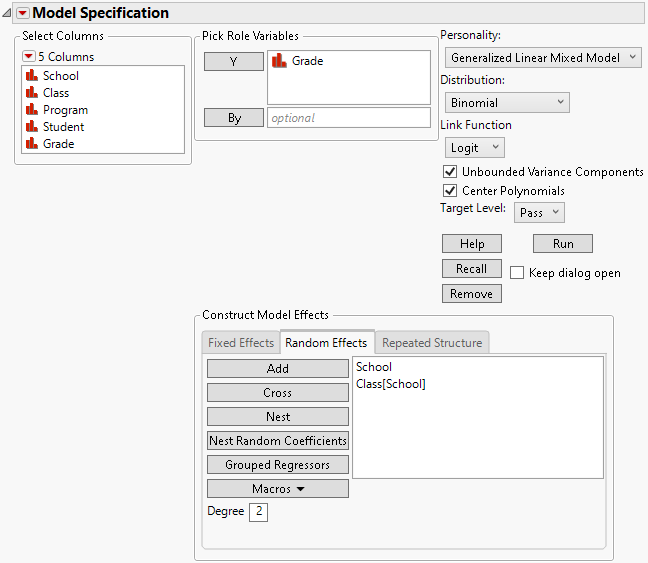Click the Recall button
The height and width of the screenshot is (563, 648).
[x=472, y=269]
